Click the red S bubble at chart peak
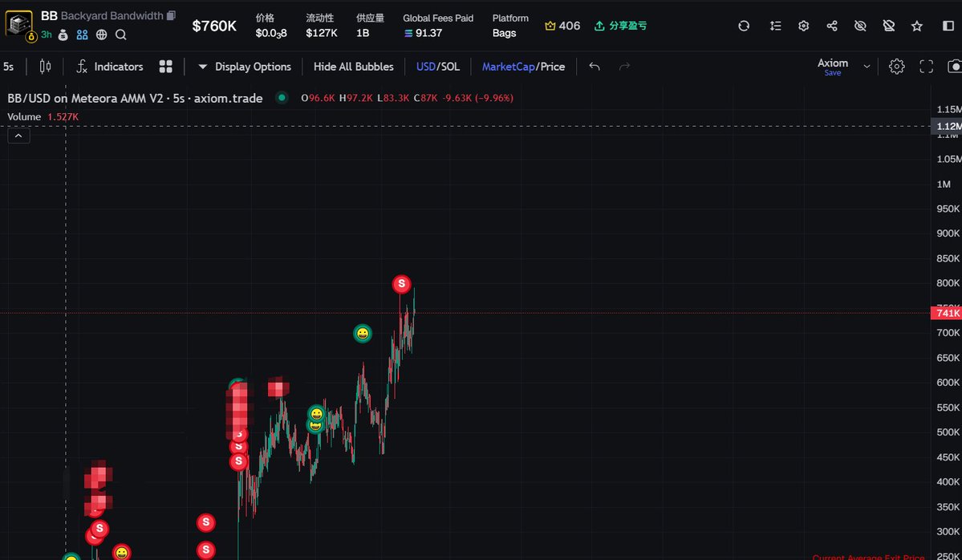Viewport: 962px width, 560px height. pos(402,283)
